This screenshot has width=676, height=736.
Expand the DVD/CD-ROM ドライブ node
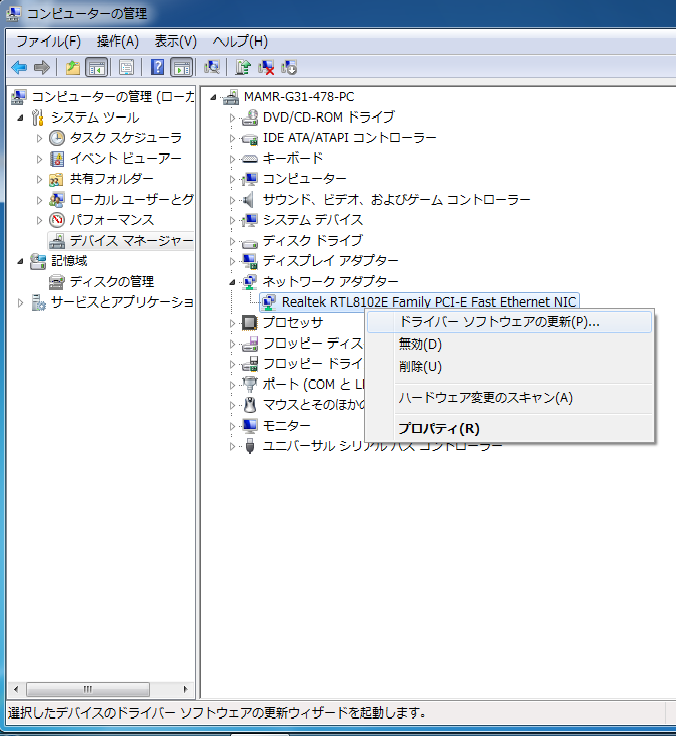coord(233,117)
